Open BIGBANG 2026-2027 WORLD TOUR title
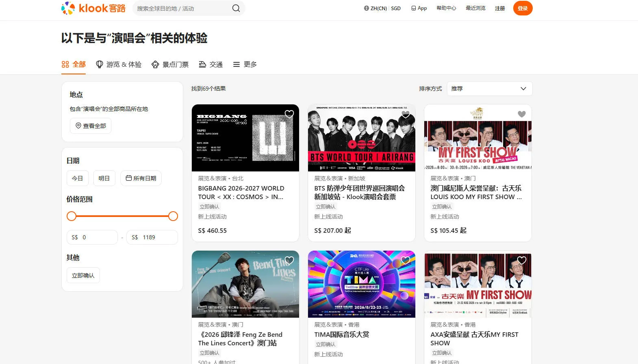The width and height of the screenshot is (638, 364). click(x=241, y=193)
